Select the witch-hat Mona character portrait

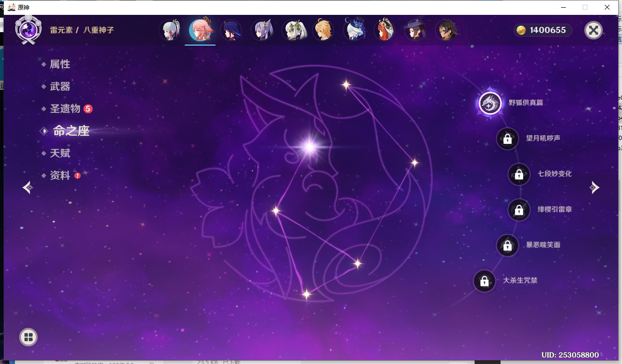(416, 30)
